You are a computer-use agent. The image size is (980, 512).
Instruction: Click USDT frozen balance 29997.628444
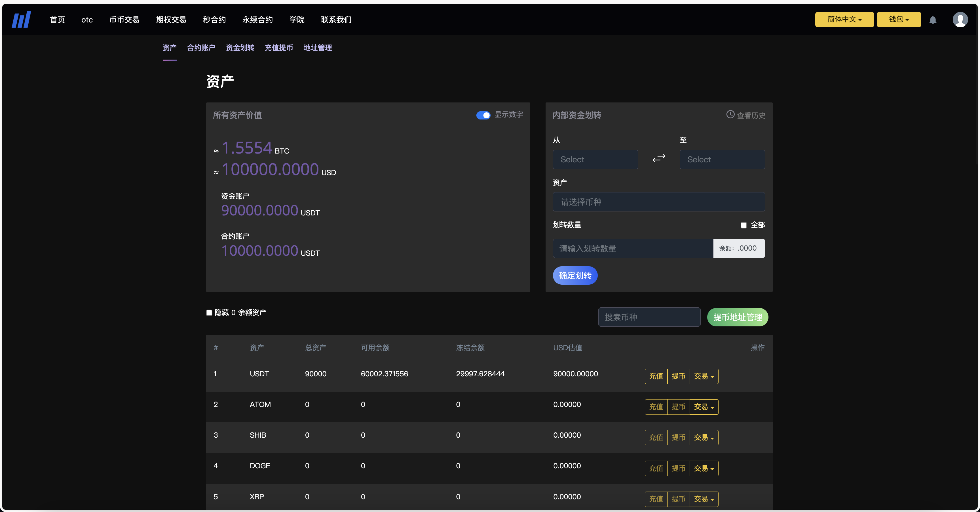[x=480, y=374]
